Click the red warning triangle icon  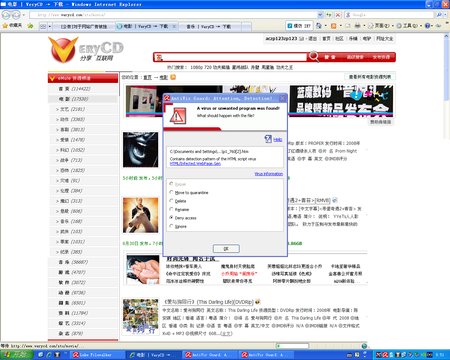(x=178, y=116)
